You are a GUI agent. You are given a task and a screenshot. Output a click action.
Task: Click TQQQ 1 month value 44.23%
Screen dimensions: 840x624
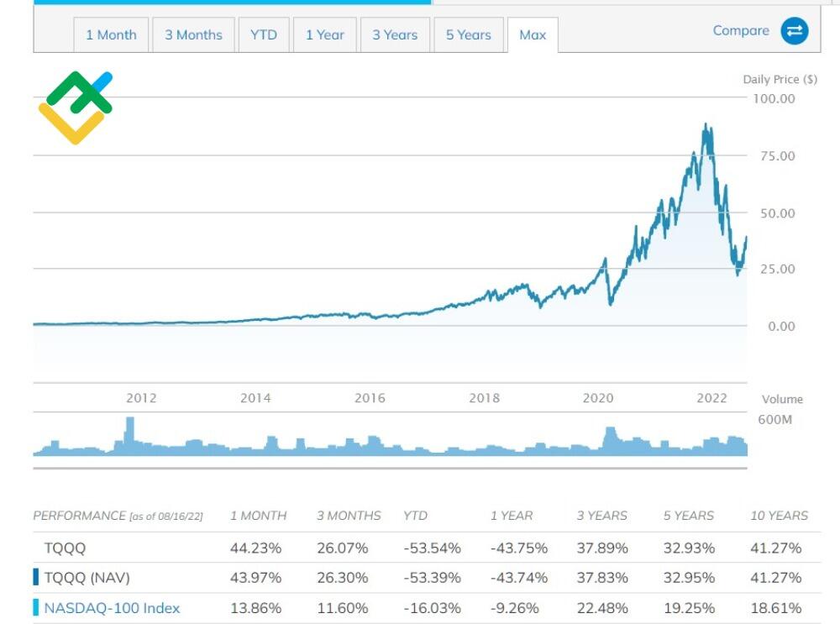point(255,548)
